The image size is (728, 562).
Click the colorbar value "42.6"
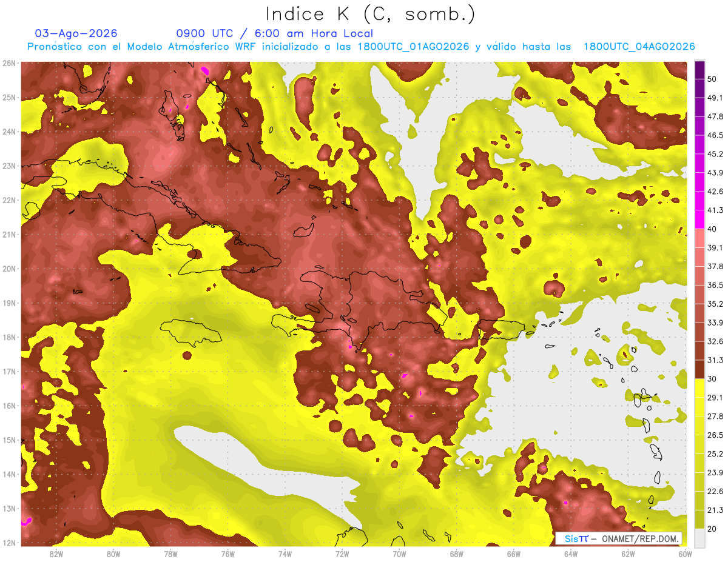[715, 192]
